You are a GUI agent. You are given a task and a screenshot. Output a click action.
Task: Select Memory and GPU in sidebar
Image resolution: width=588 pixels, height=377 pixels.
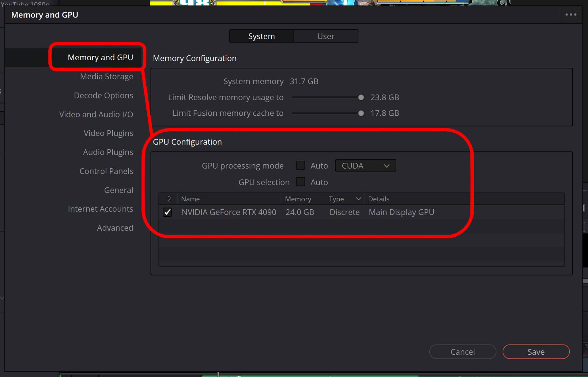tap(100, 57)
